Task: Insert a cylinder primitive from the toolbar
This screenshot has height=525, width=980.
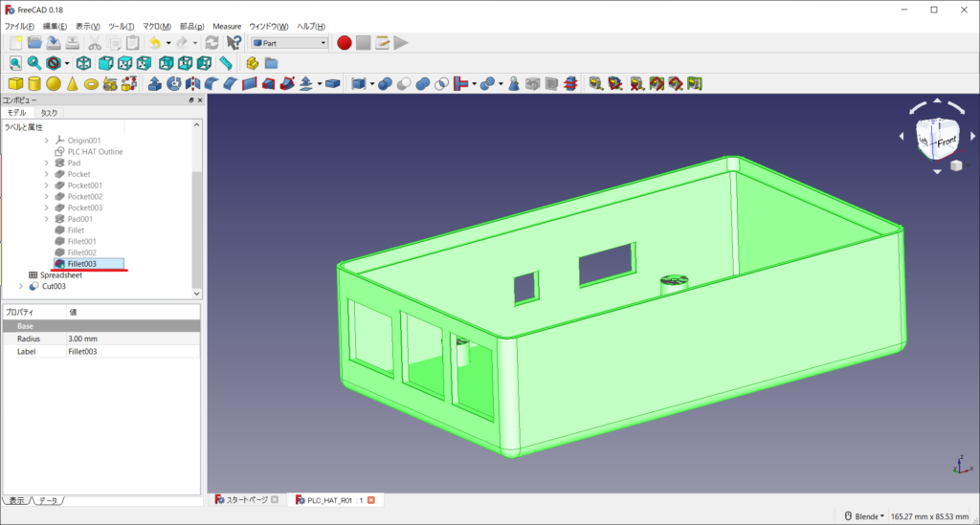Action: point(34,84)
